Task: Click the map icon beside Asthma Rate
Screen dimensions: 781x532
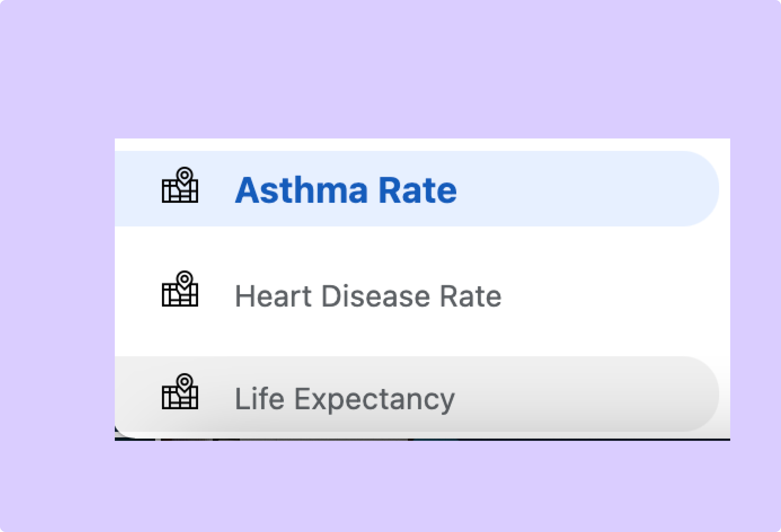Action: point(180,185)
